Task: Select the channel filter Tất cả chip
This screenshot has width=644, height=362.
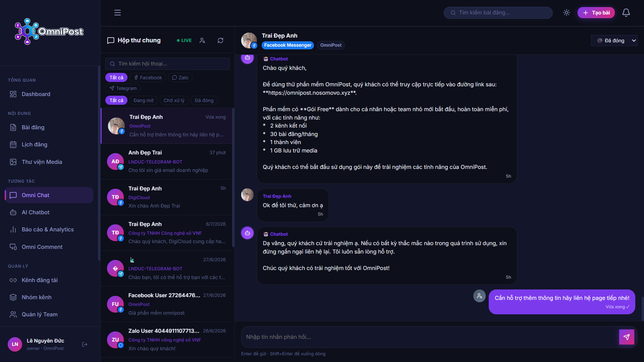Action: [x=116, y=78]
